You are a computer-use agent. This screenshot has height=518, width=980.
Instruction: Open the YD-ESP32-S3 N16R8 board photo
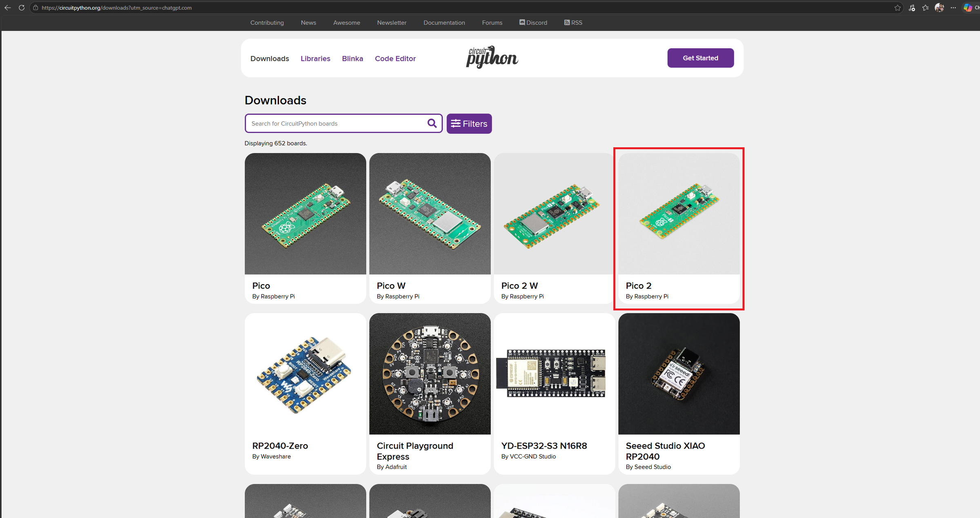pyautogui.click(x=555, y=373)
